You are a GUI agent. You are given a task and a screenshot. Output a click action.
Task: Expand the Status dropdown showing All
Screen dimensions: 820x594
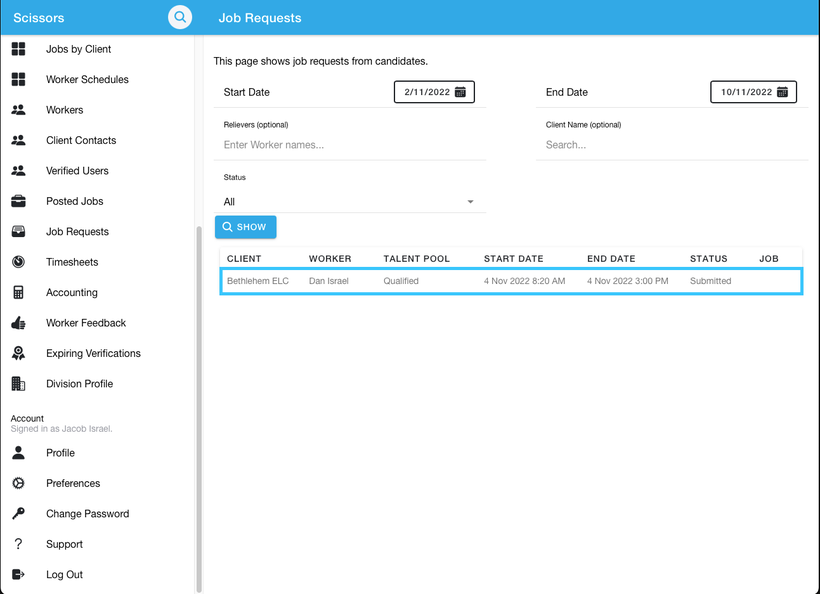coord(350,202)
